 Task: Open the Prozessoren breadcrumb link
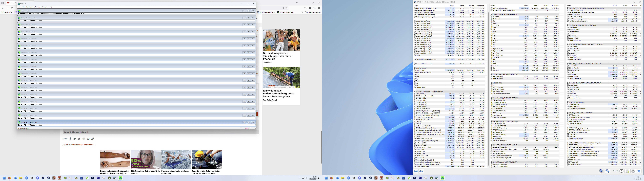89,145
